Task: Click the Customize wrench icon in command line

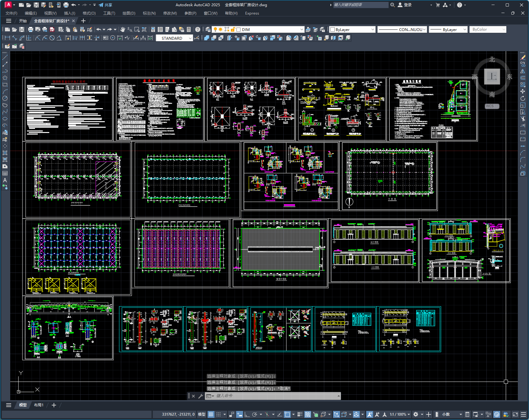Action: coord(201,396)
